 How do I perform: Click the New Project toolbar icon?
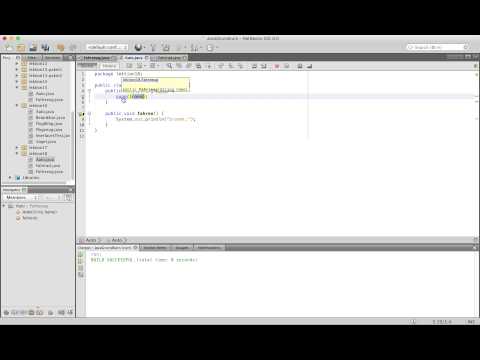(x=21, y=47)
